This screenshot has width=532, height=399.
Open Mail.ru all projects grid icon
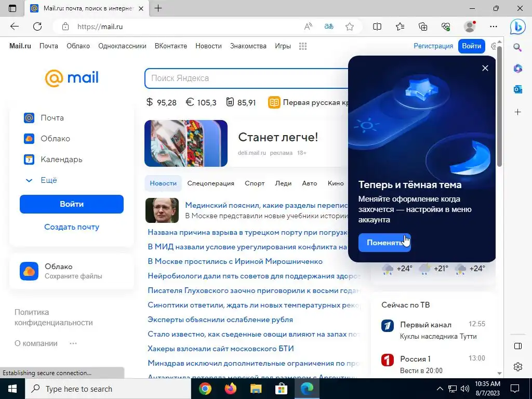point(303,46)
